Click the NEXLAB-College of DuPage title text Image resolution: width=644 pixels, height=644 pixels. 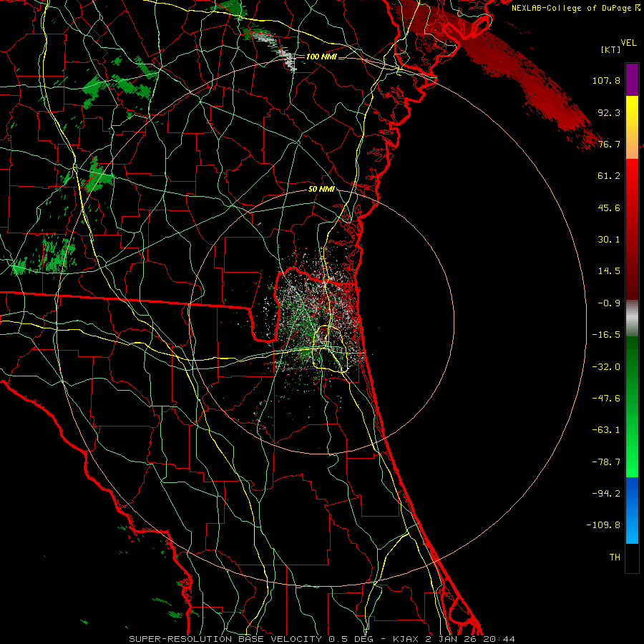(572, 8)
